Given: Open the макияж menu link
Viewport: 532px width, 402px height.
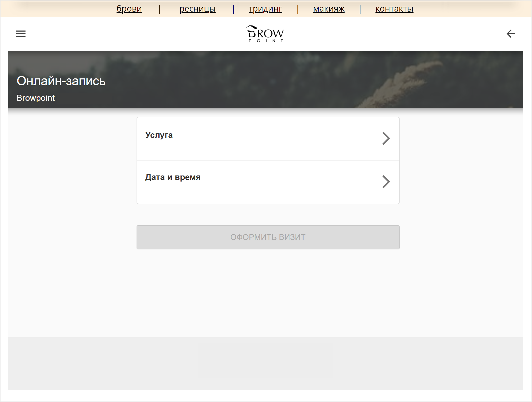Looking at the screenshot, I should pos(329,9).
